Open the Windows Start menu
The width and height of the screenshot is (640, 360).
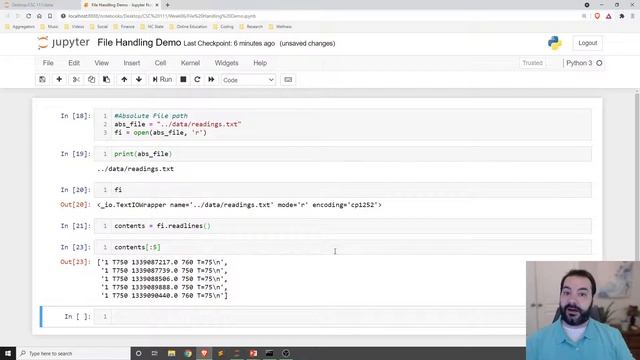point(8,353)
